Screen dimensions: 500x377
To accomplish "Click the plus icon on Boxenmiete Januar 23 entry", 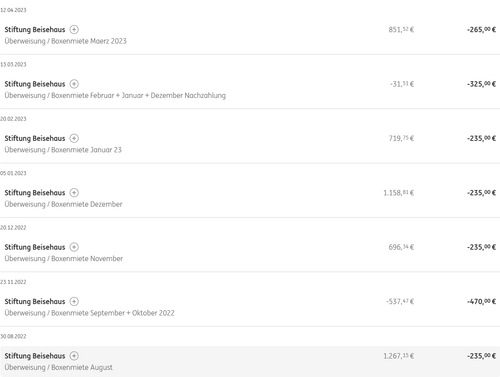I will coord(74,138).
